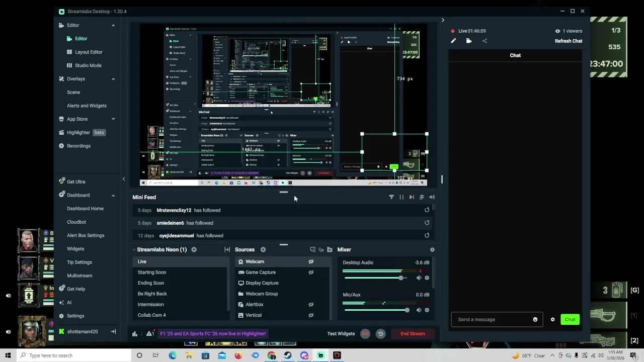The image size is (644, 362).
Task: Click the camera icon beside the pencil
Action: click(469, 41)
